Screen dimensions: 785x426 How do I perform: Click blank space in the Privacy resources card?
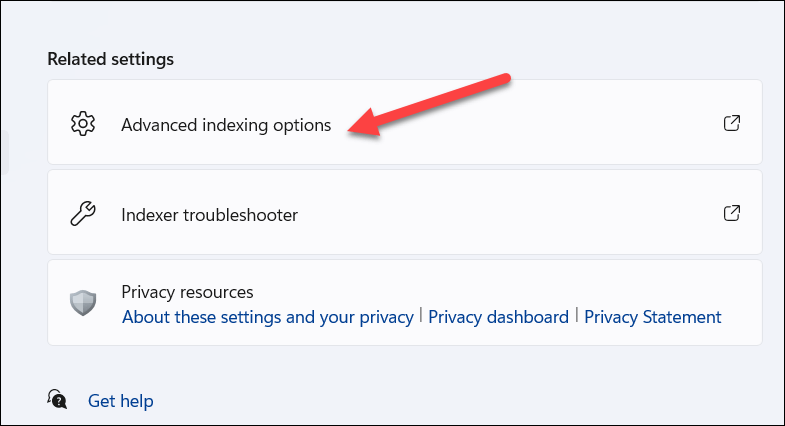550,290
